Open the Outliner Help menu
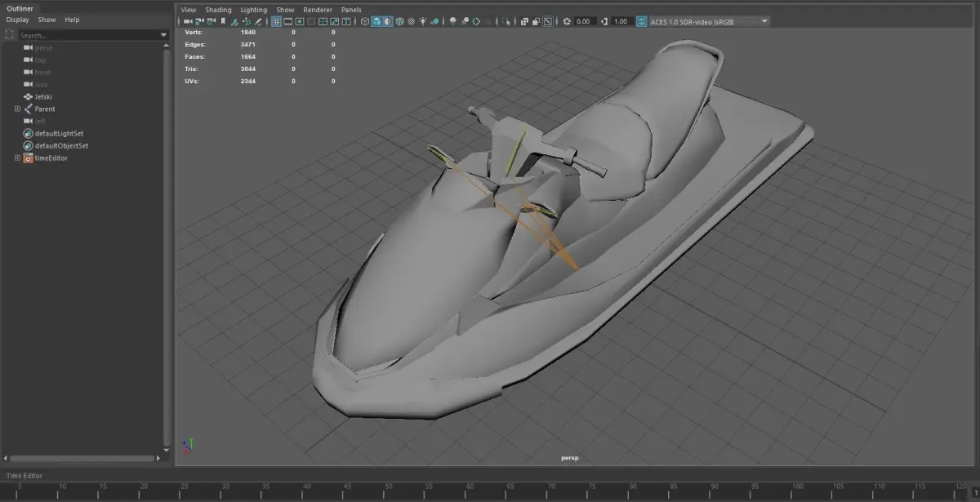Screen dimensions: 980x502 pyautogui.click(x=72, y=20)
